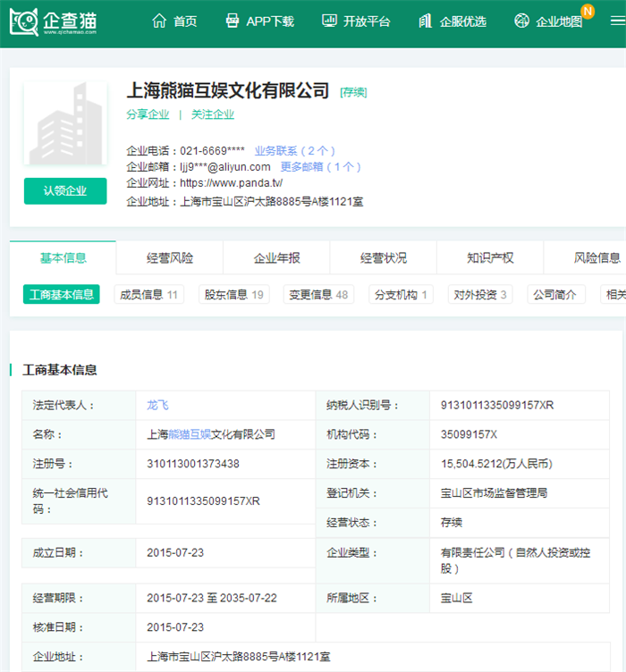Click the globe icon beside 企业地图
626x672 pixels.
tap(521, 21)
